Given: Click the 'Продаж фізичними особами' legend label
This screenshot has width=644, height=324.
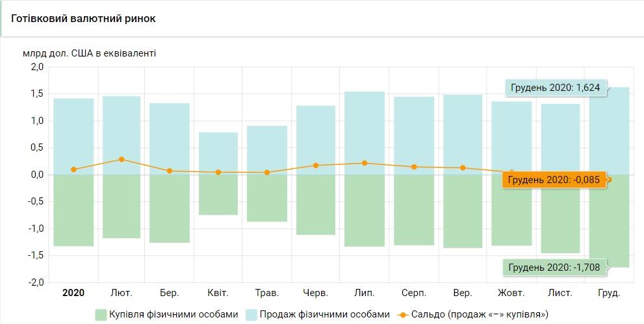Looking at the screenshot, I should coord(325,314).
